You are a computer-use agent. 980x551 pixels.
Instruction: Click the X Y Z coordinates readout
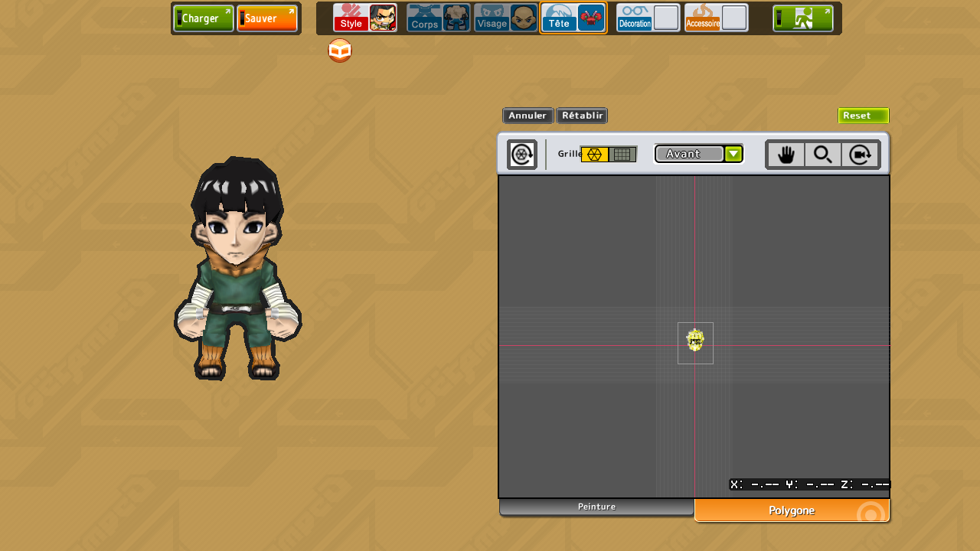809,484
